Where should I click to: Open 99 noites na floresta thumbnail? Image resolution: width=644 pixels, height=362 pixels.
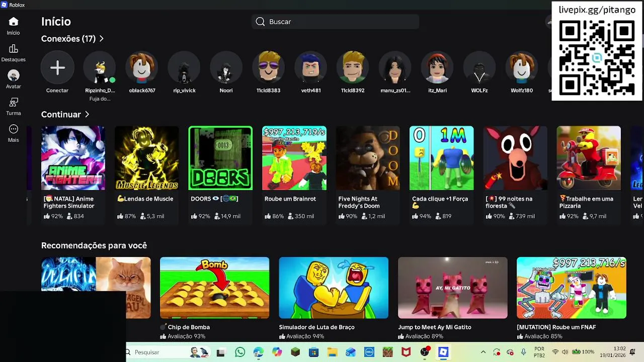(x=515, y=158)
